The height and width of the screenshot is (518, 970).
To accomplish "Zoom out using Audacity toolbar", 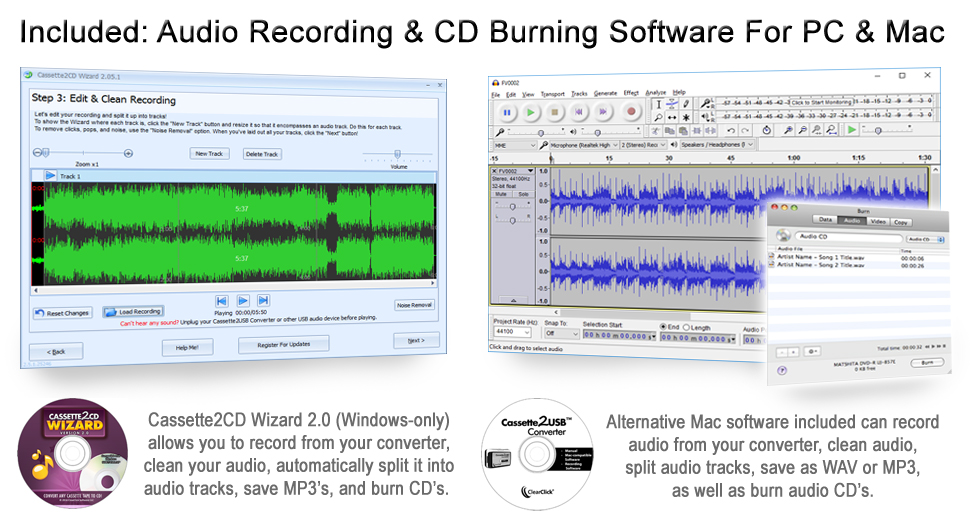I will coord(802,130).
